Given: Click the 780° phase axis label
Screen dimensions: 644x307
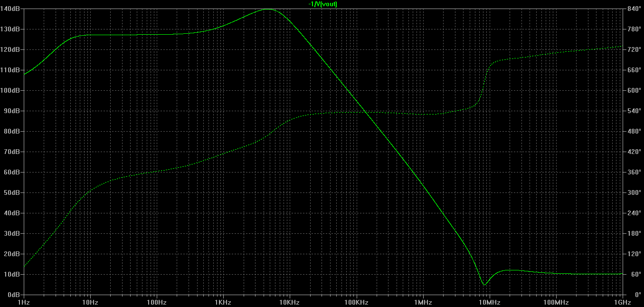Looking at the screenshot, I should (634, 29).
